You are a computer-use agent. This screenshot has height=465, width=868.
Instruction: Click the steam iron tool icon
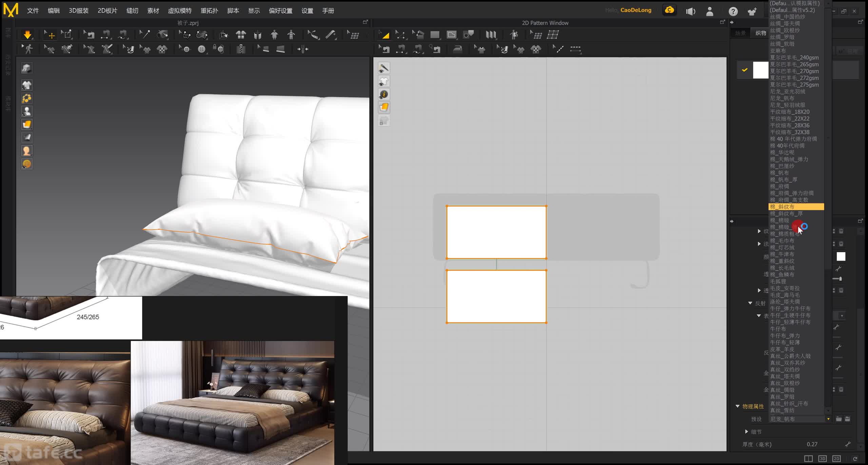pyautogui.click(x=457, y=49)
